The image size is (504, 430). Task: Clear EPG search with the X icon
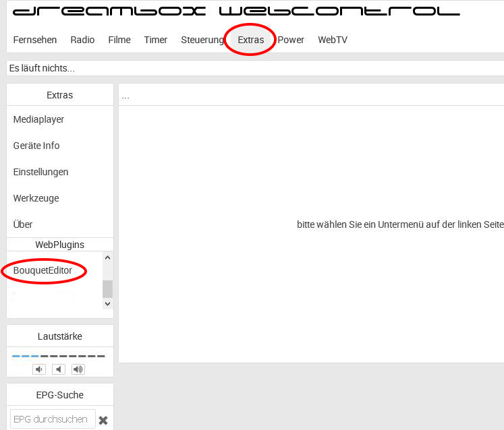103,420
